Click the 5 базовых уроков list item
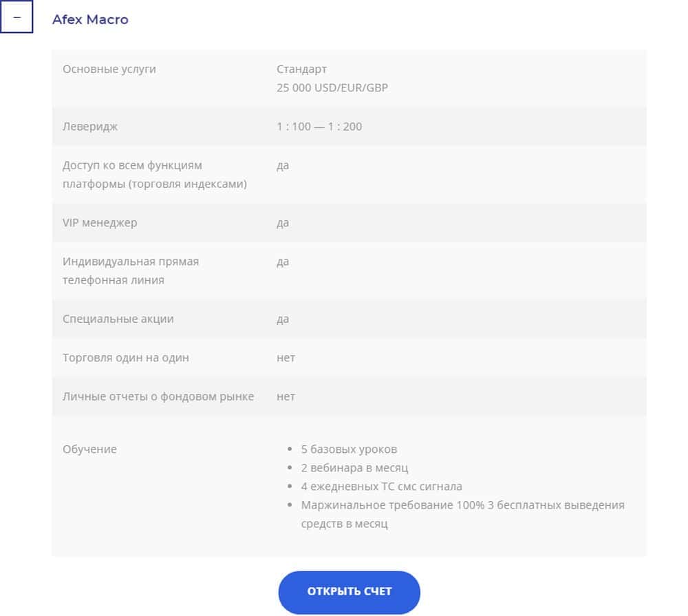The width and height of the screenshot is (688, 616). tap(349, 449)
